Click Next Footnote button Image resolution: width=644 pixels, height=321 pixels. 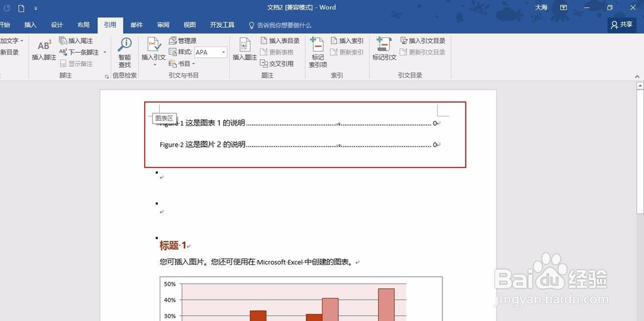pos(79,52)
